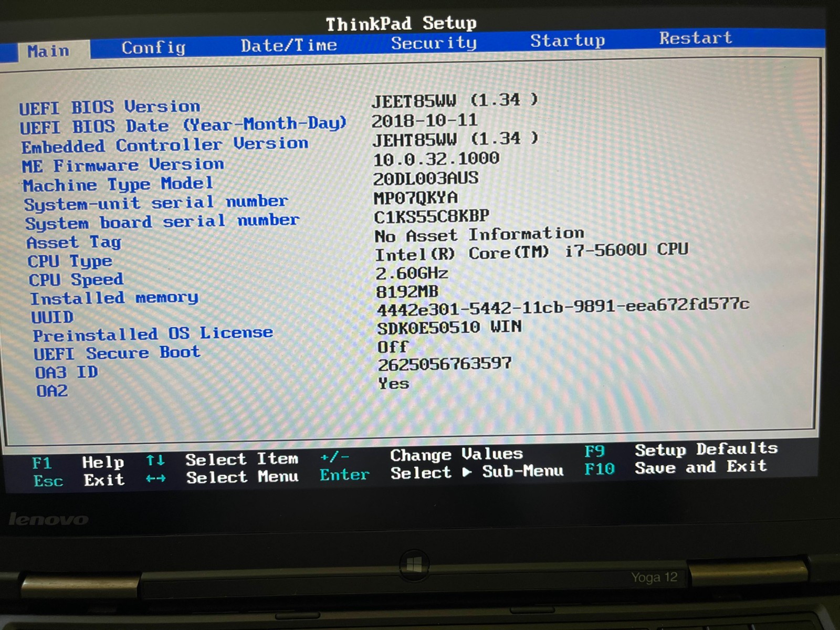Go to the Security tab

point(434,43)
